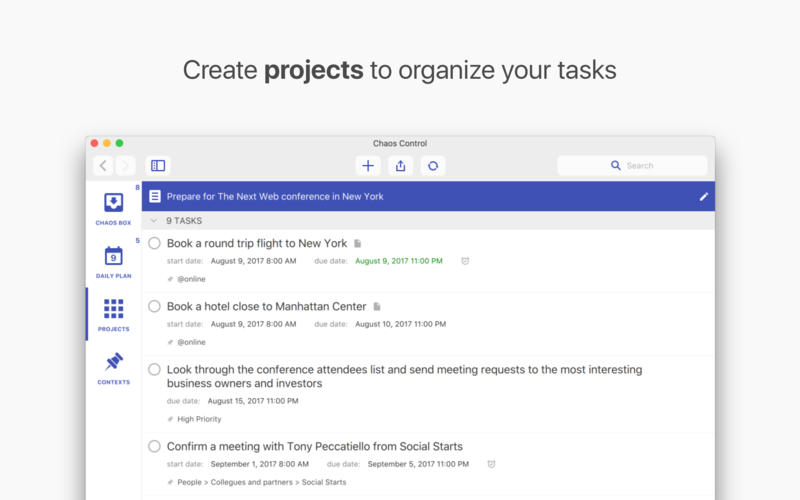800x500 pixels.
Task: Click the forward navigation arrow
Action: (x=125, y=166)
